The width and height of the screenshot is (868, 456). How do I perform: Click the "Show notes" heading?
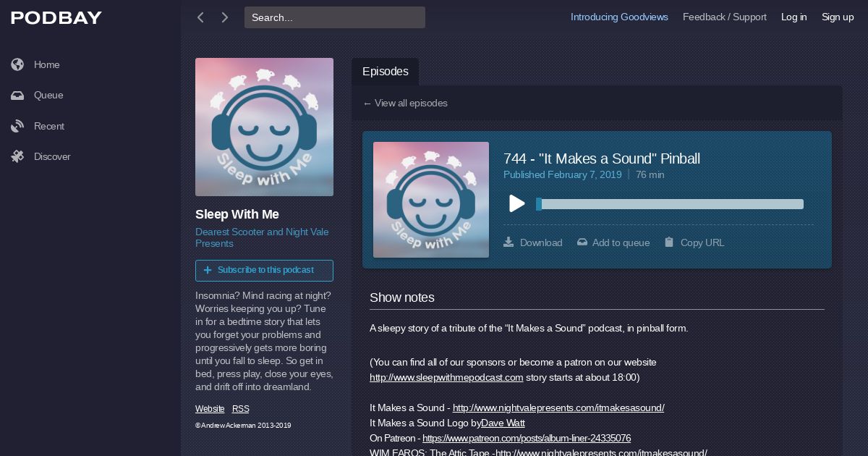pyautogui.click(x=402, y=297)
